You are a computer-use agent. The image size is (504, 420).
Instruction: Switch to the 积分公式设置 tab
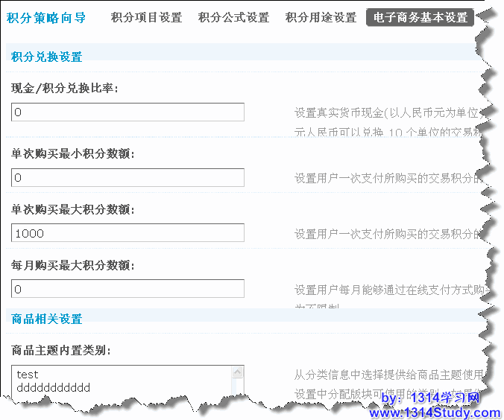[233, 18]
